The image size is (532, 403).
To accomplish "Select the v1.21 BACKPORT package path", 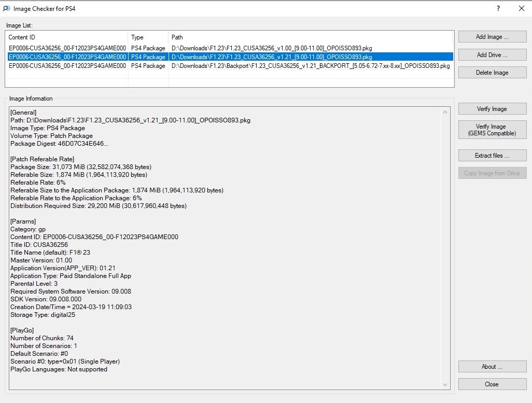I will point(311,65).
